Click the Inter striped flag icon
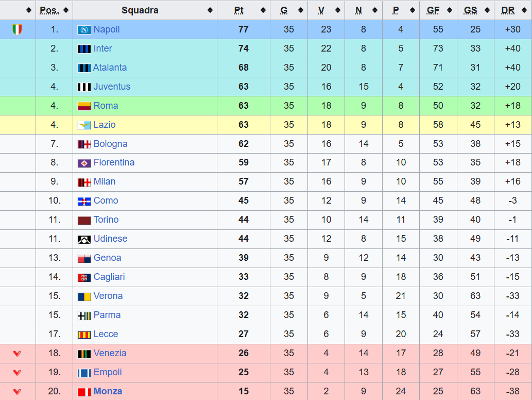The image size is (532, 400). tap(84, 49)
